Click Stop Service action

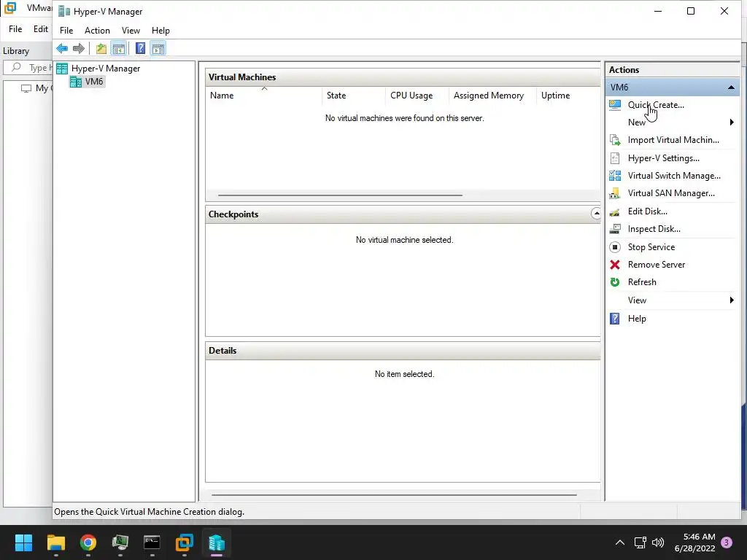click(651, 247)
